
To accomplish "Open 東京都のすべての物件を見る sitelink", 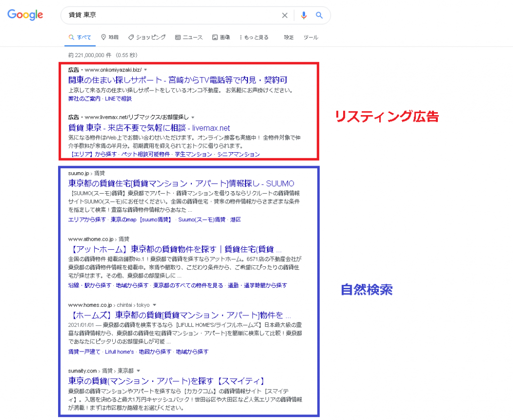I will tap(188, 285).
